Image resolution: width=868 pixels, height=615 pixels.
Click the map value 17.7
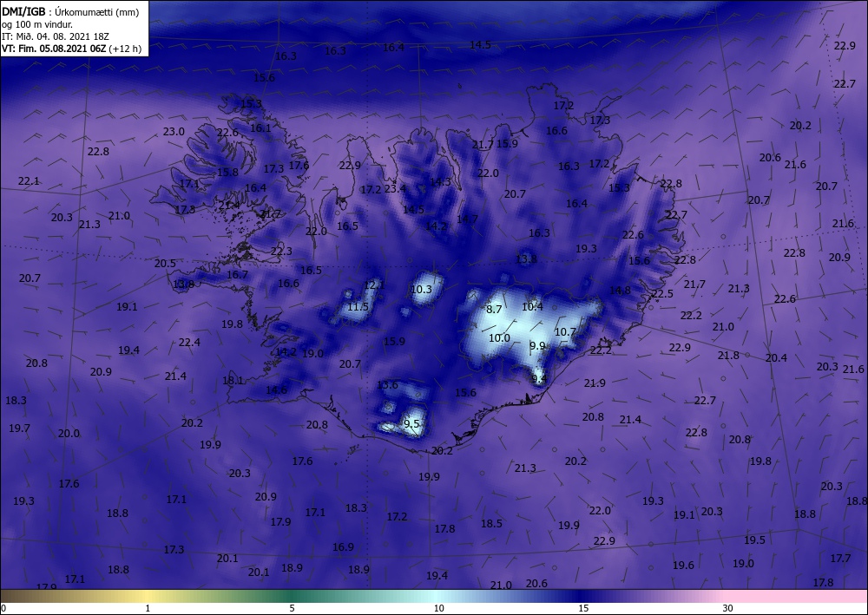tap(840, 558)
